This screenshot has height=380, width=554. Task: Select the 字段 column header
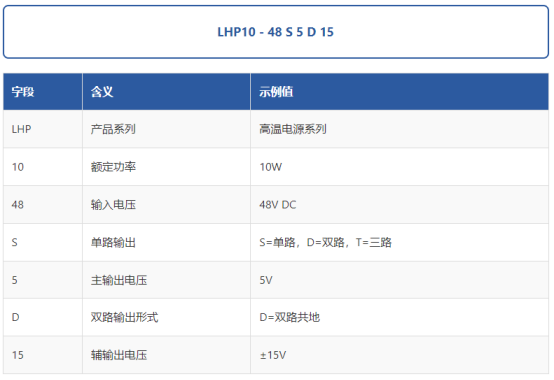(43, 92)
